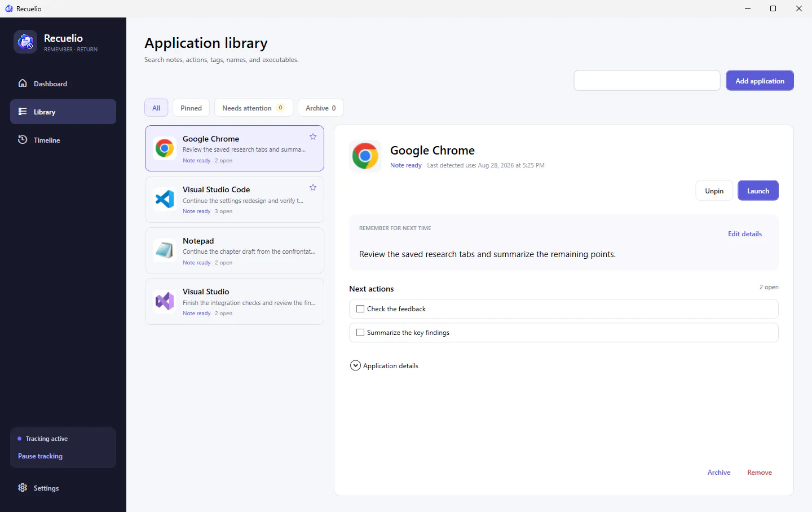Switch to the Pinned filter tab

coord(191,108)
